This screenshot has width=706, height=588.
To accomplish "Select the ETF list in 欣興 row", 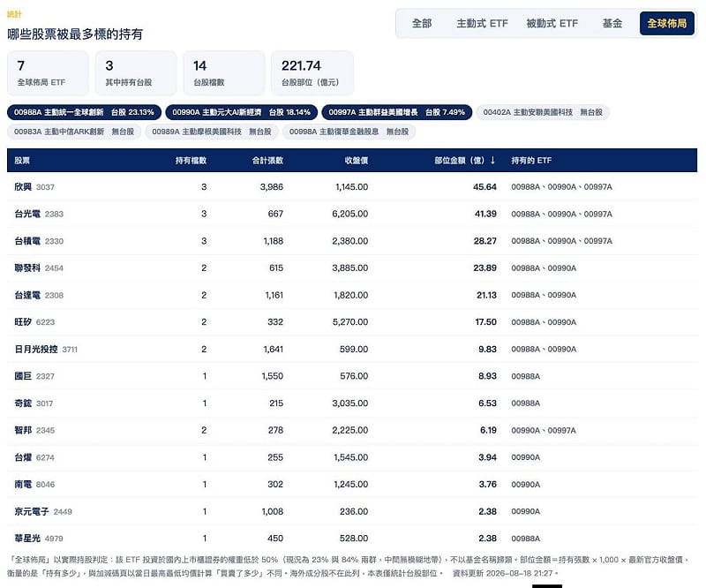I will pyautogui.click(x=561, y=187).
